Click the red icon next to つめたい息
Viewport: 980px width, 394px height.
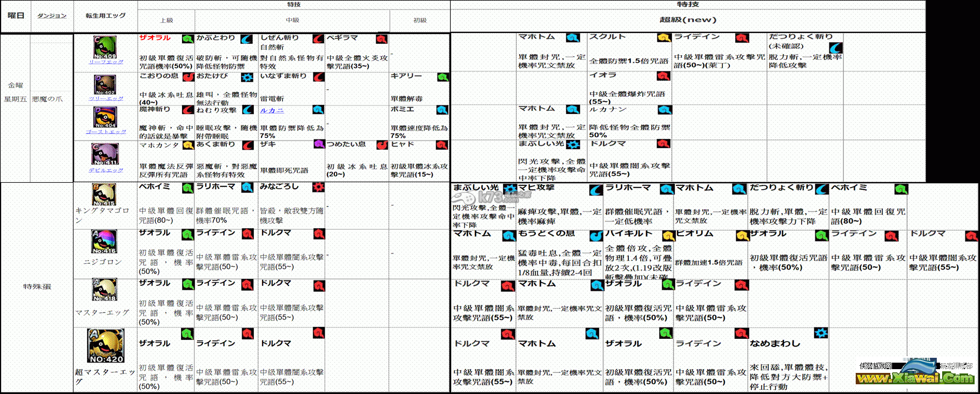[382, 145]
